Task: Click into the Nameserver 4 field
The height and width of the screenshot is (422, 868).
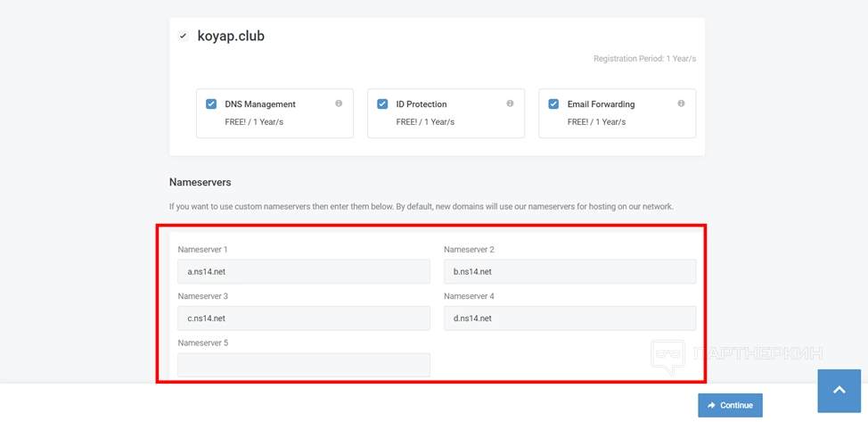Action: [x=569, y=318]
